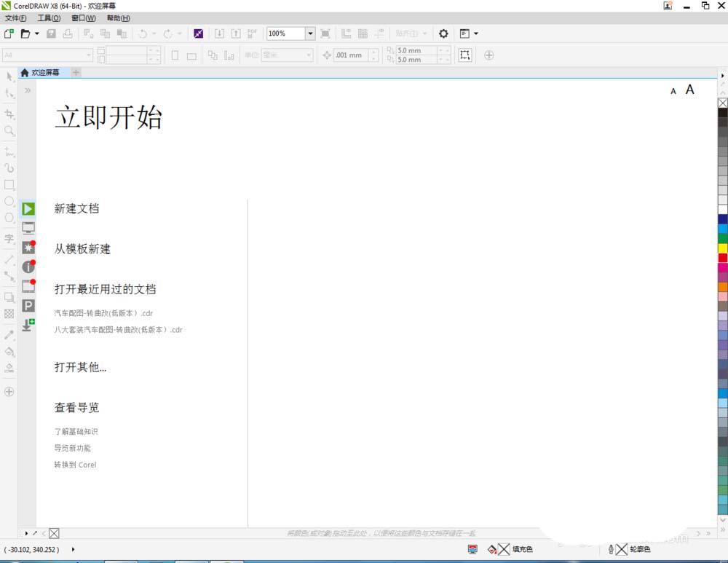Open the Options gear icon
The height and width of the screenshot is (563, 728).
(x=443, y=34)
